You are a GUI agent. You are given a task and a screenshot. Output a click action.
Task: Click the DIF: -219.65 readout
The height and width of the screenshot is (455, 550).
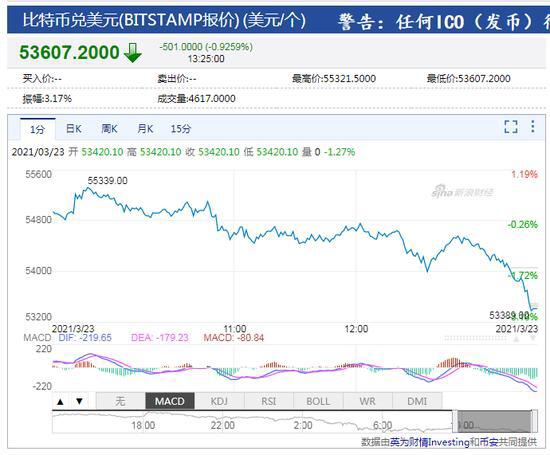(85, 337)
